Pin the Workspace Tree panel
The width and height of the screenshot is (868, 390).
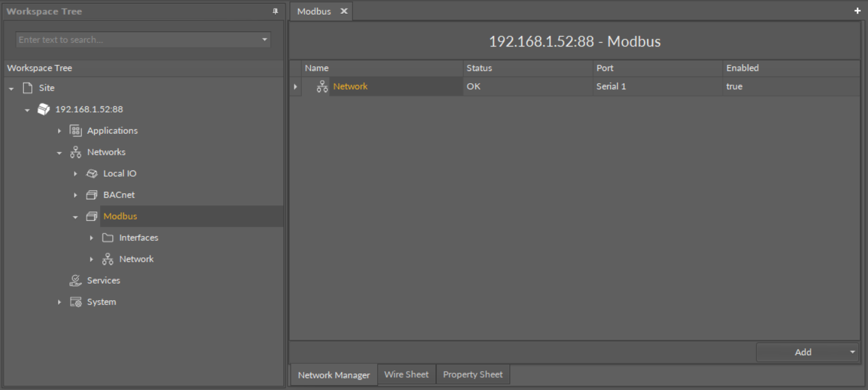click(x=275, y=12)
